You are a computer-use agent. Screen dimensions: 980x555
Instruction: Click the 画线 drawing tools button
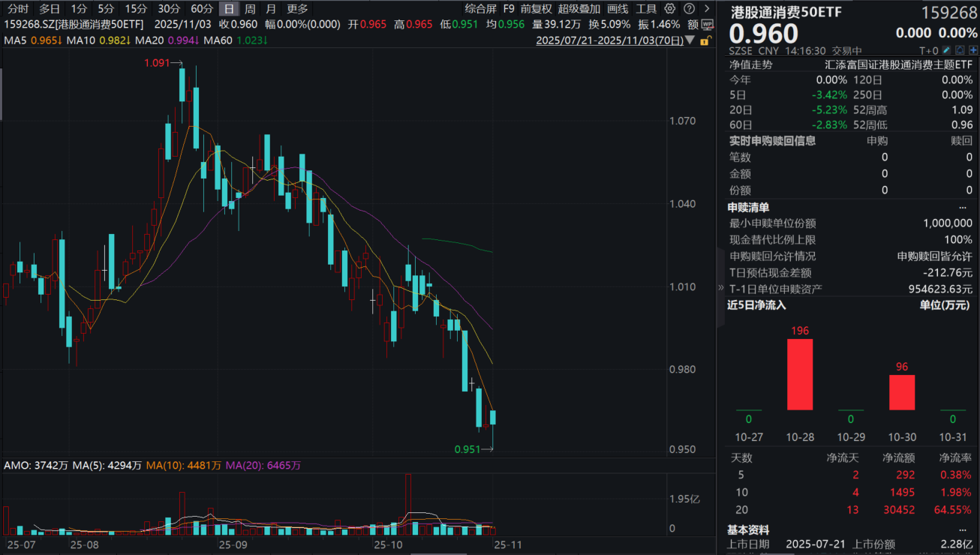(618, 9)
